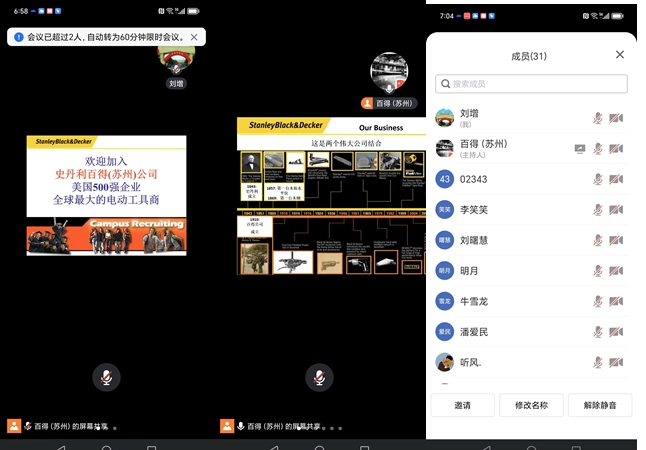Open the Our Business timeline slide
The height and width of the screenshot is (450, 646).
point(331,196)
